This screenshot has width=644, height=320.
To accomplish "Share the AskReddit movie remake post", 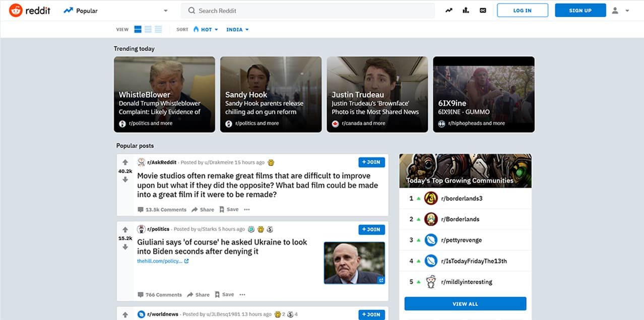I will tap(203, 209).
